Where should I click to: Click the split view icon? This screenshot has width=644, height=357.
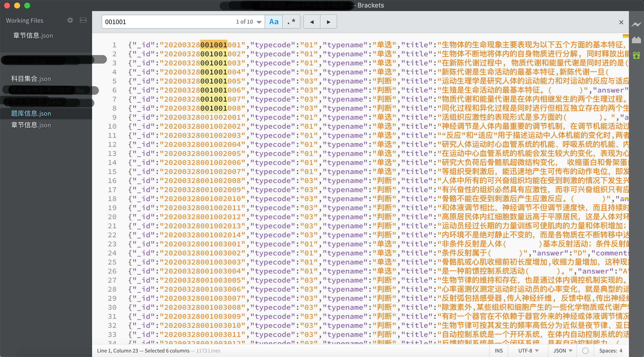(x=83, y=21)
